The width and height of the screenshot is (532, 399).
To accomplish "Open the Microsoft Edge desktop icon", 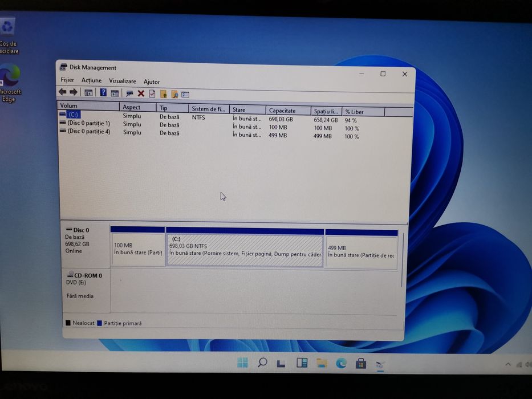I will pyautogui.click(x=10, y=83).
